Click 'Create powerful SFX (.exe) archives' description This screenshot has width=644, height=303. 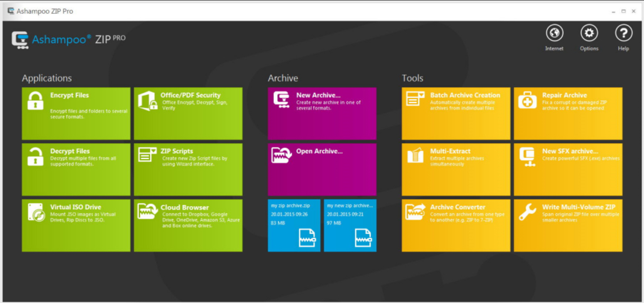click(x=581, y=159)
